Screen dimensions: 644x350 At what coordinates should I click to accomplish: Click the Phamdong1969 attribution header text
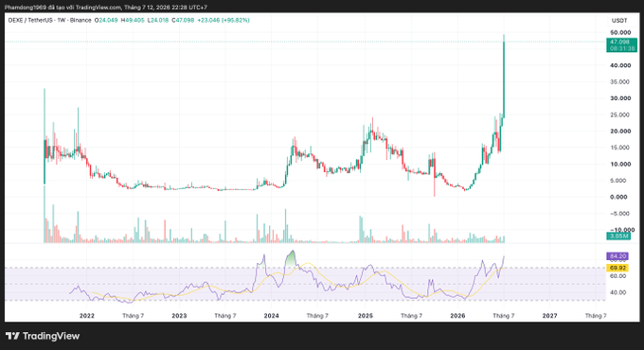click(x=106, y=8)
